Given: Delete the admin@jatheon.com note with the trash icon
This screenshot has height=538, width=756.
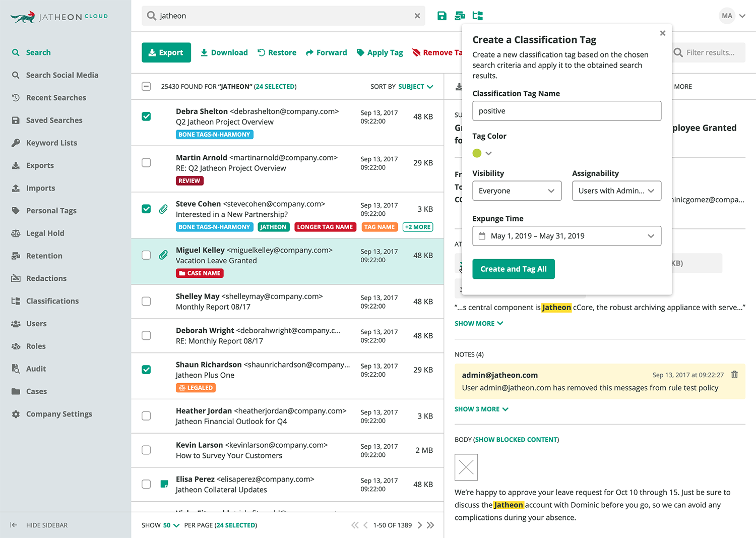Looking at the screenshot, I should (734, 375).
